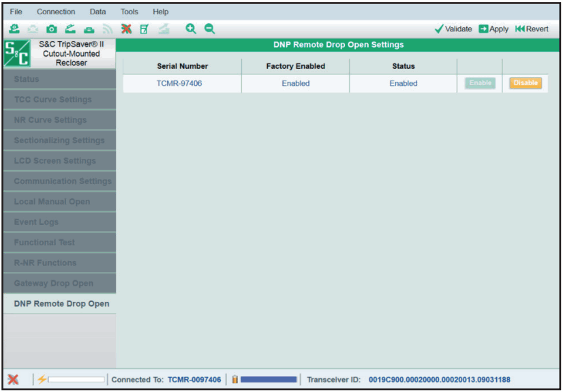The image size is (563, 392).
Task: Click the Validate button
Action: click(x=453, y=29)
